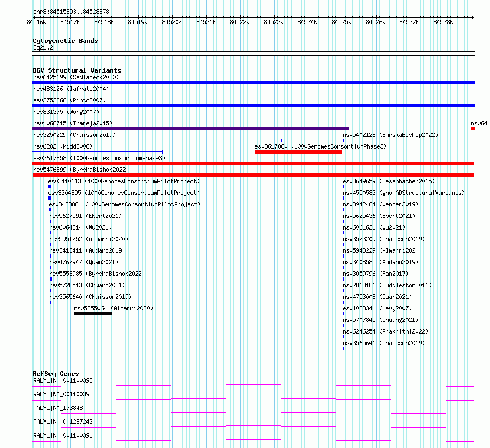Select nsv3523209 (Chaisson2019) label
Screen dimensions: 490x448
(384, 239)
